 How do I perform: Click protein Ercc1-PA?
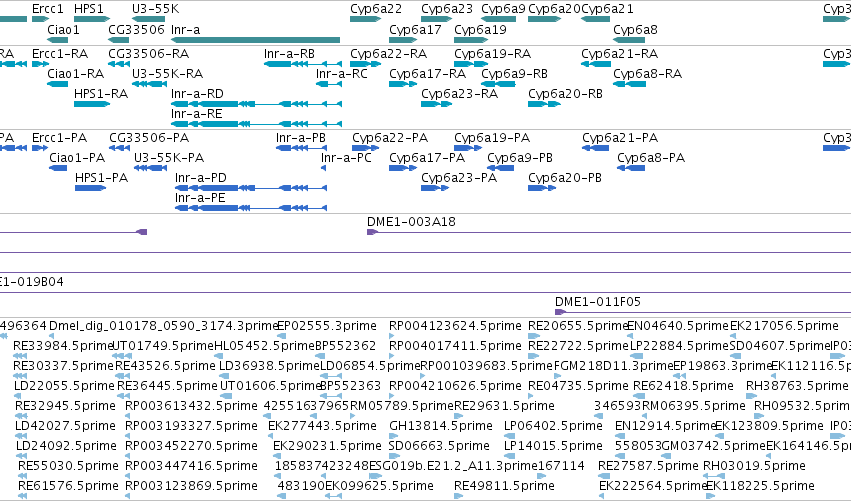[60, 137]
